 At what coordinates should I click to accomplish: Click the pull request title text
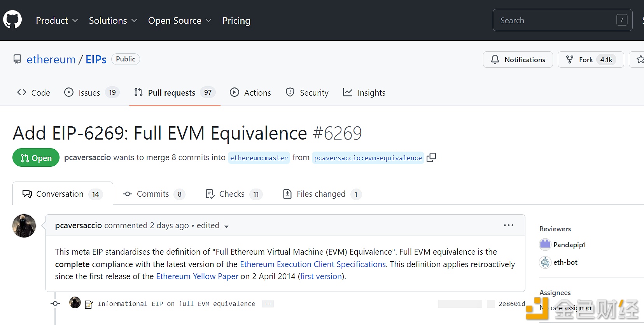[160, 133]
